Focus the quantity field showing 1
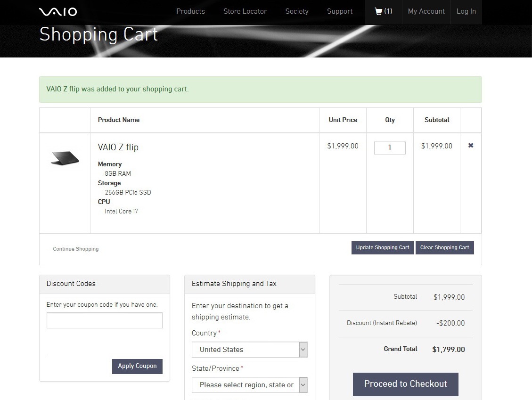This screenshot has width=532, height=400. point(390,147)
